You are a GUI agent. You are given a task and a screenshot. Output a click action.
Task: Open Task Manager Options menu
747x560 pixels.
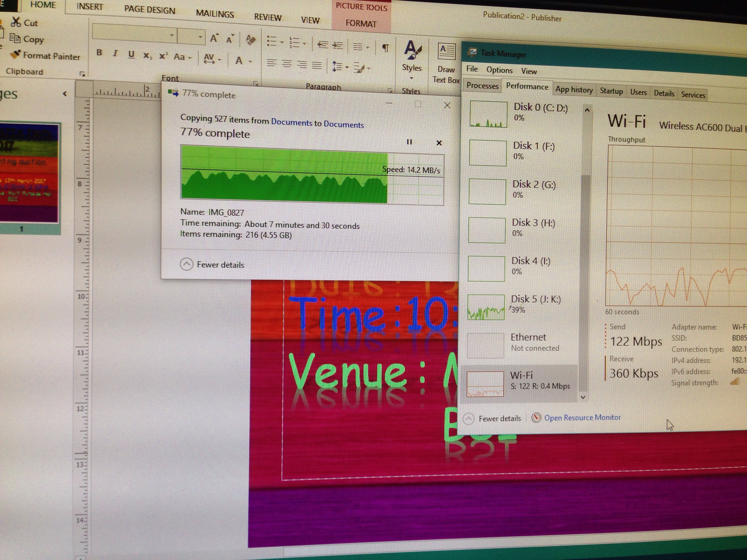pyautogui.click(x=499, y=70)
